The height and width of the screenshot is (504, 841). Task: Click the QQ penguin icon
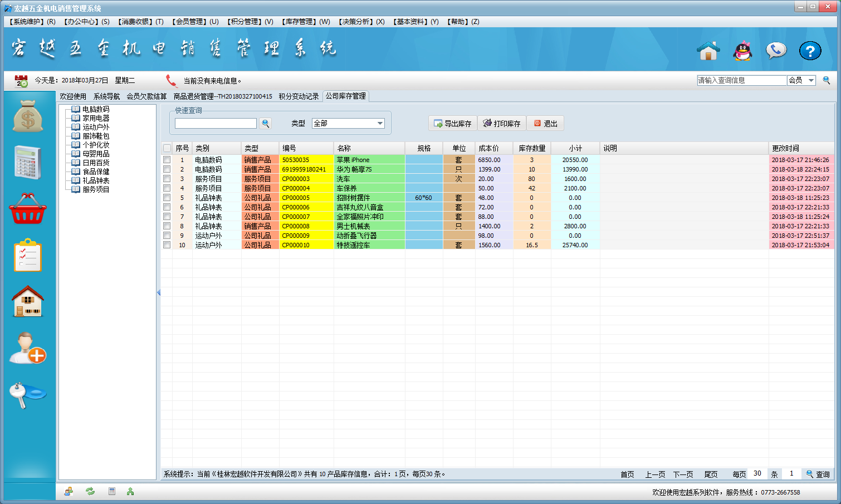tap(742, 51)
